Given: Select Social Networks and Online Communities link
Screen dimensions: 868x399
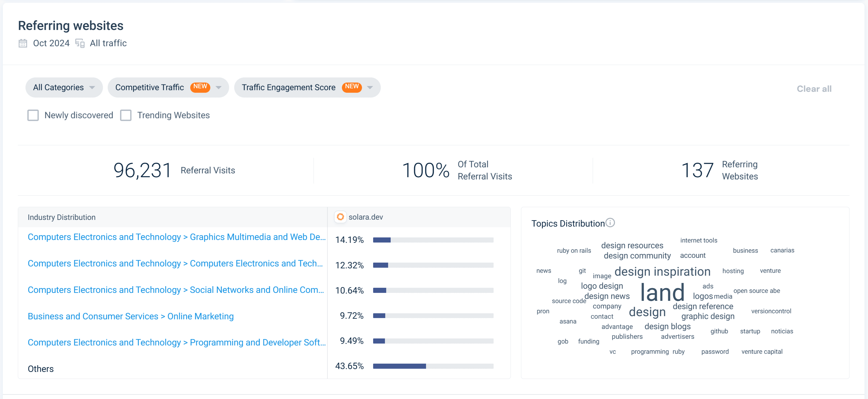Looking at the screenshot, I should click(176, 290).
